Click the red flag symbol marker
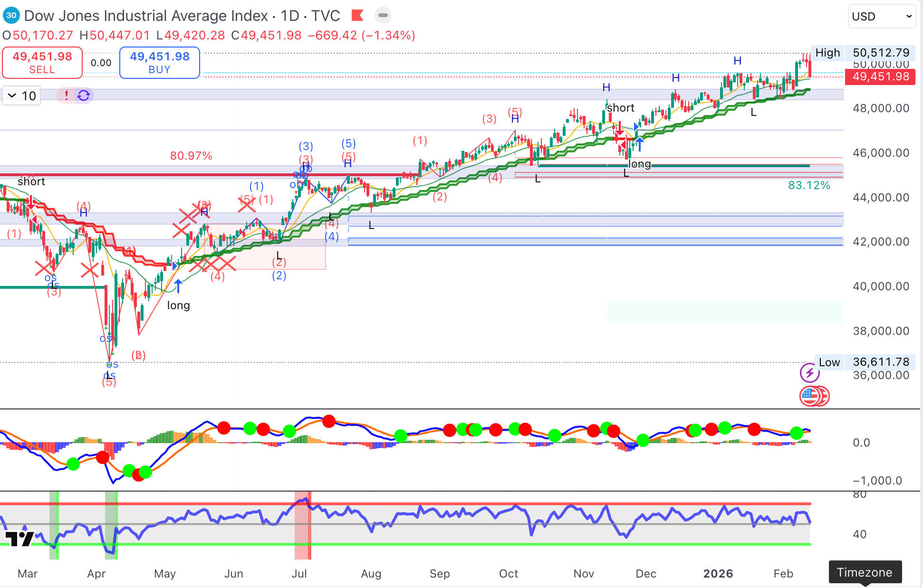The height and width of the screenshot is (588, 923). point(357,16)
